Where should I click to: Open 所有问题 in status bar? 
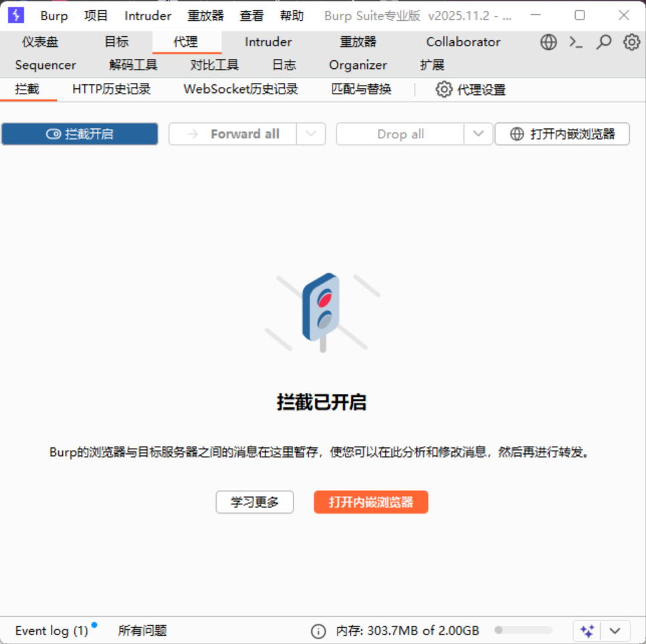click(142, 631)
